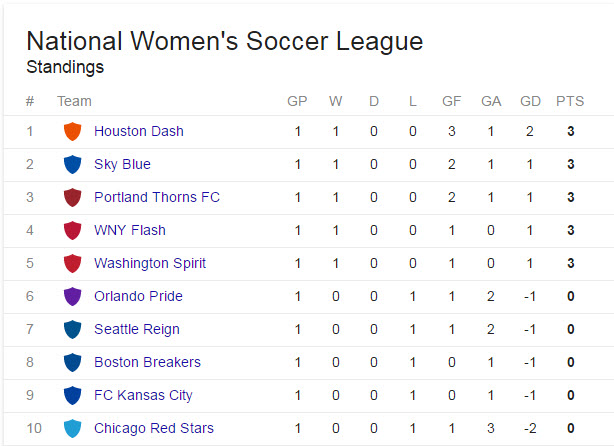The image size is (614, 446).
Task: Click the GP column header
Action: pyautogui.click(x=297, y=101)
